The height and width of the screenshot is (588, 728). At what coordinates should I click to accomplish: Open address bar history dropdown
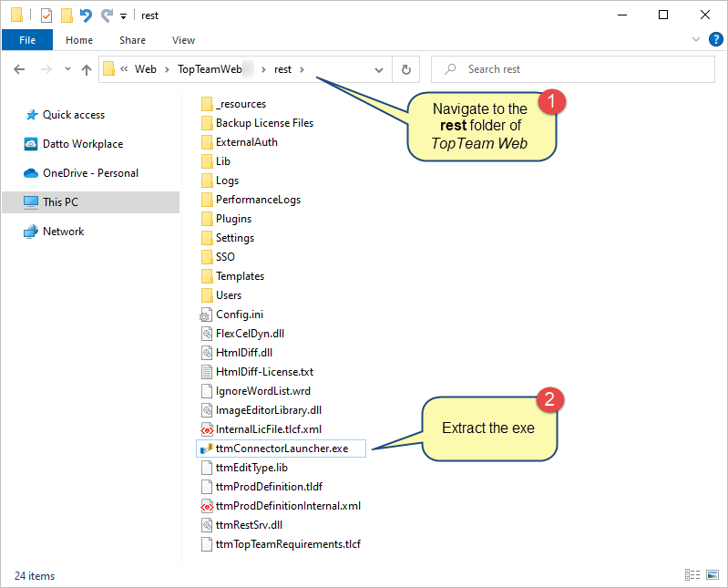coord(379,69)
